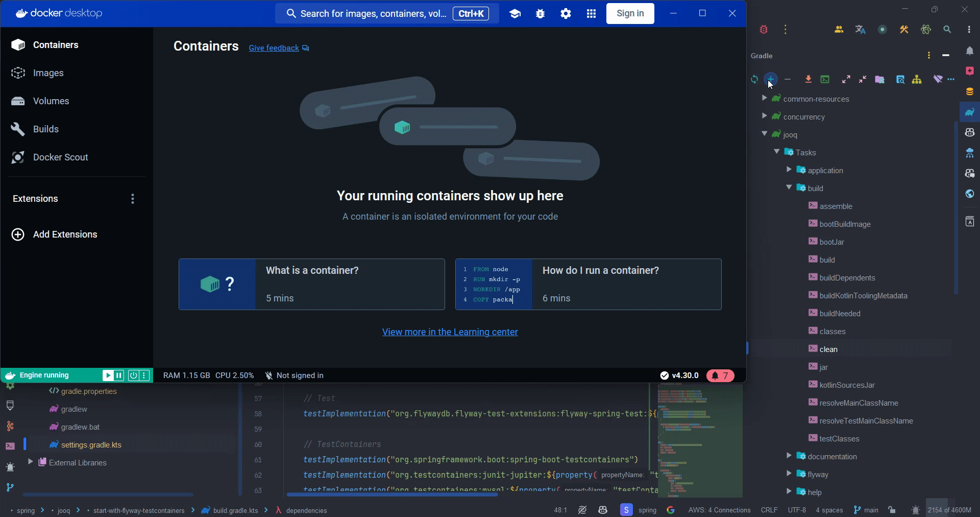Click the Docker engine power button
The width and height of the screenshot is (980, 517).
click(x=133, y=375)
